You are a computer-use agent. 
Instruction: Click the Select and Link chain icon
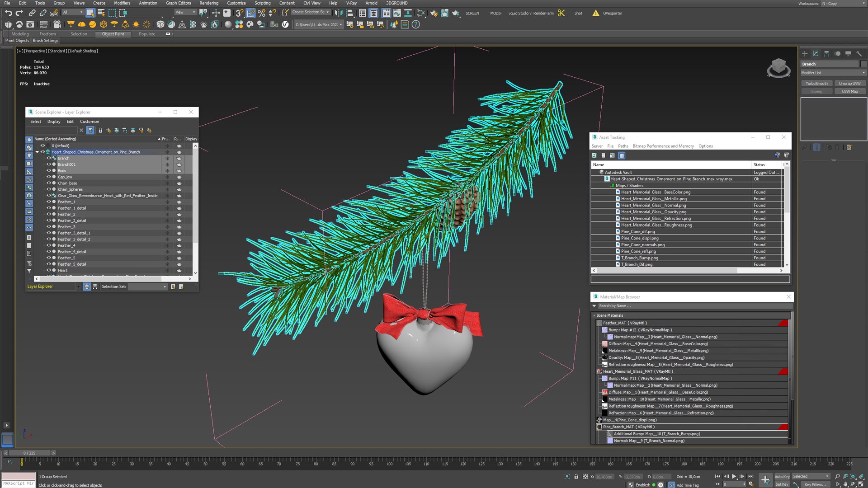32,13
